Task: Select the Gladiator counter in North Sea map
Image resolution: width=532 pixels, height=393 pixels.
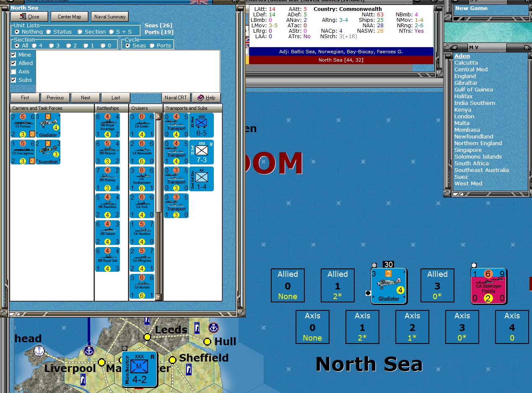Action: (x=388, y=286)
